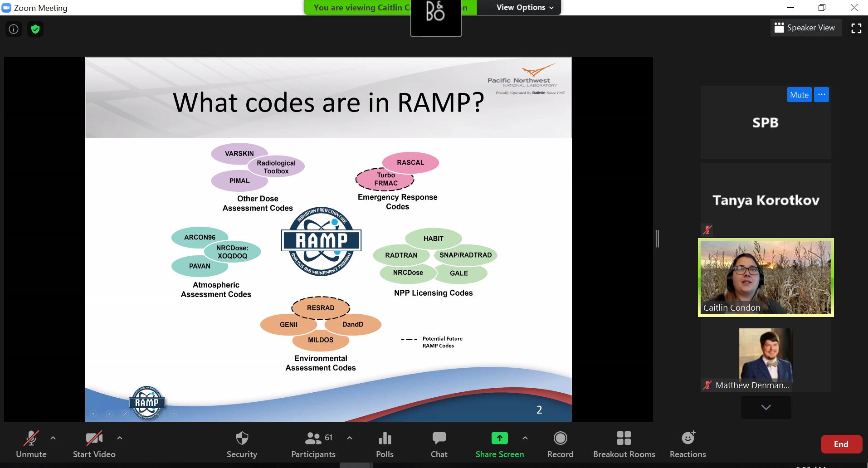Click the RESRAD bubble on the slide
The image size is (868, 468).
(321, 308)
